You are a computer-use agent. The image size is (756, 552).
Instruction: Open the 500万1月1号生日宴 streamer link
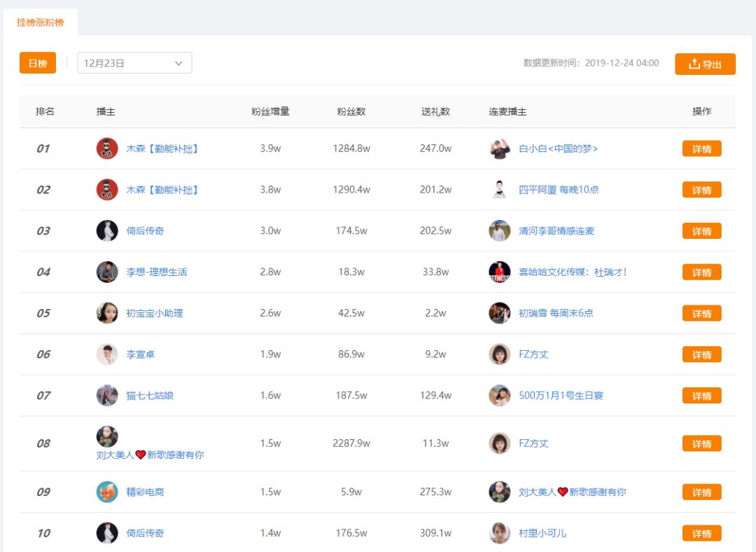click(x=561, y=395)
